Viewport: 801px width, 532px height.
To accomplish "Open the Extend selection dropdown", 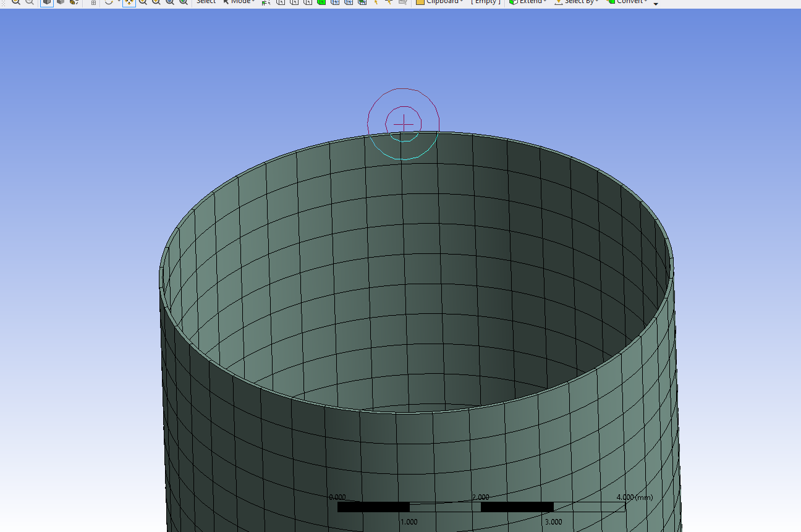I will coord(528,2).
